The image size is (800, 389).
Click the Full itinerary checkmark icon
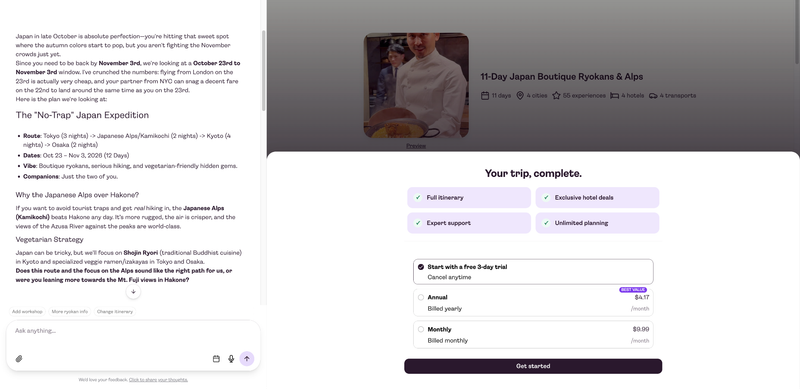(x=418, y=198)
